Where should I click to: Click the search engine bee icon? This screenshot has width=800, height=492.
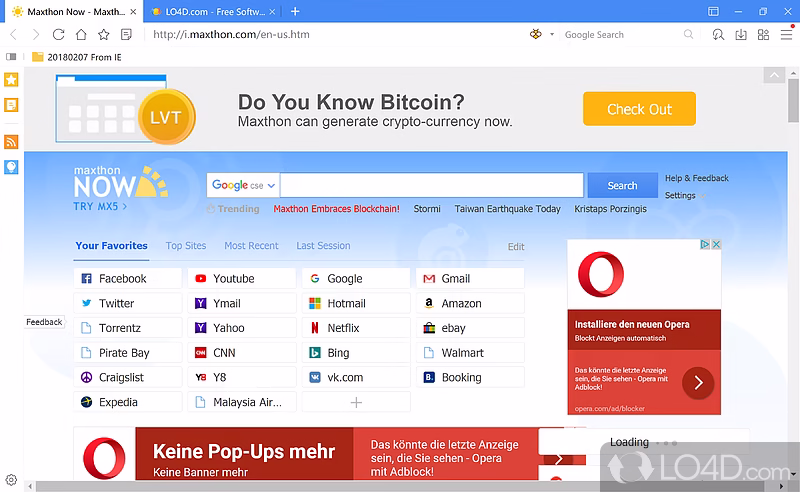[536, 34]
